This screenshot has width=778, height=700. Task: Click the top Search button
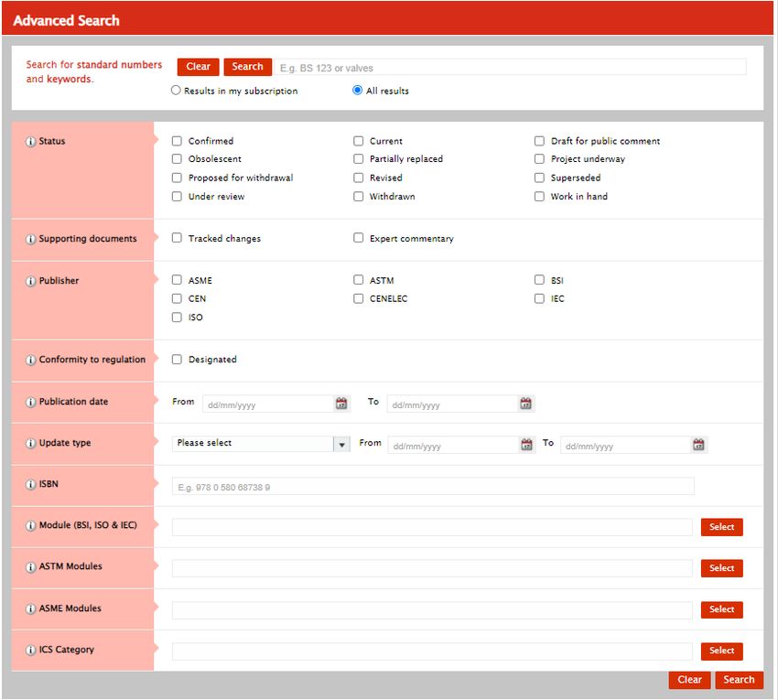point(247,67)
